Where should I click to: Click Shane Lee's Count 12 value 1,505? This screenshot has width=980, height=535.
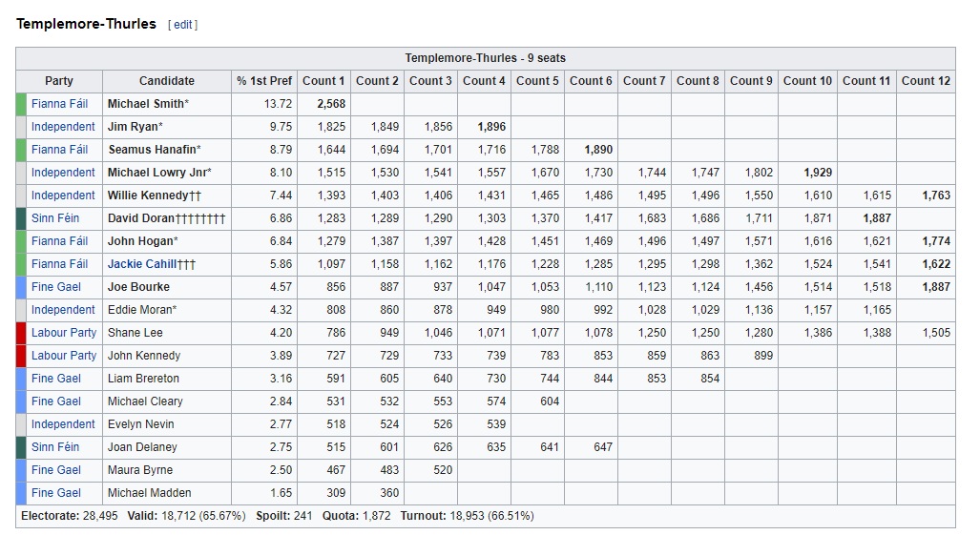936,333
